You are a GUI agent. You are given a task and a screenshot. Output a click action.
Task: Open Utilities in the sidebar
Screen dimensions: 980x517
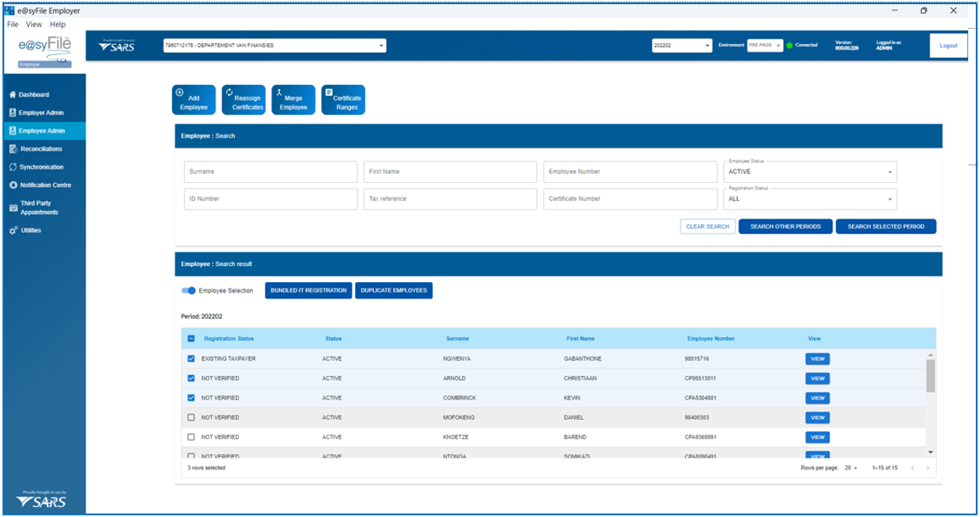point(30,230)
